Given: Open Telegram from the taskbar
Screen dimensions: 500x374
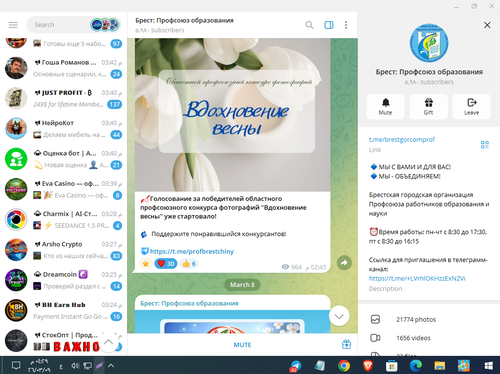Looking at the screenshot, I should coord(295,366).
